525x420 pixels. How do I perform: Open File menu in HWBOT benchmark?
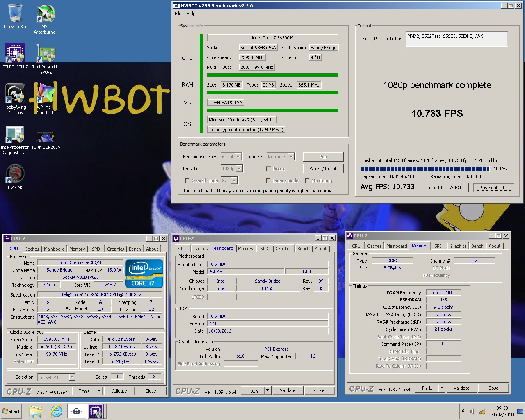[178, 14]
